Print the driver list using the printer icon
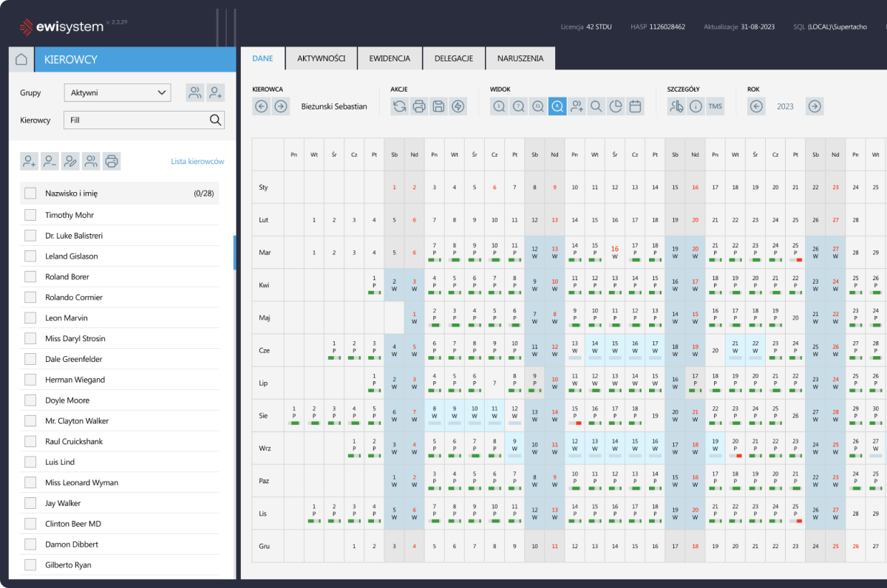This screenshot has height=588, width=887. [x=111, y=161]
